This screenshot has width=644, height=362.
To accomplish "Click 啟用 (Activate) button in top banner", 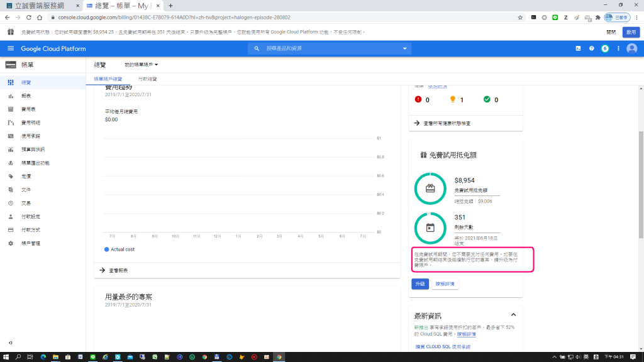I will pyautogui.click(x=631, y=32).
